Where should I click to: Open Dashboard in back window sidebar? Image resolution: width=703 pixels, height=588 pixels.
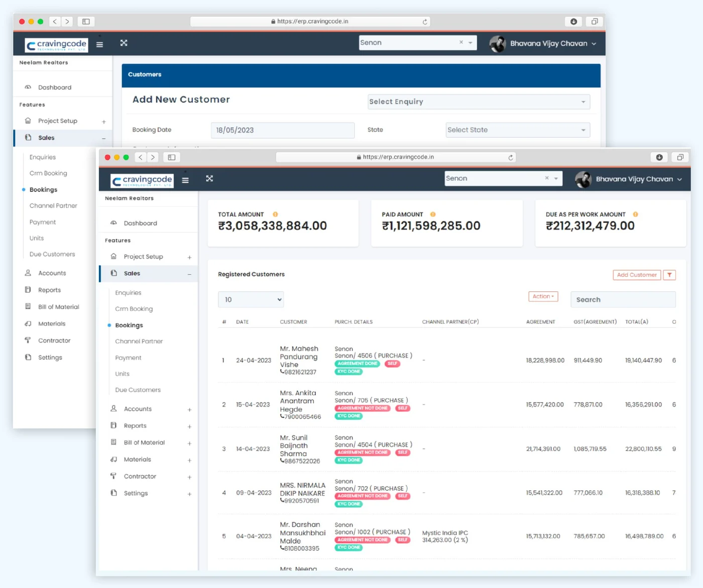coord(54,87)
